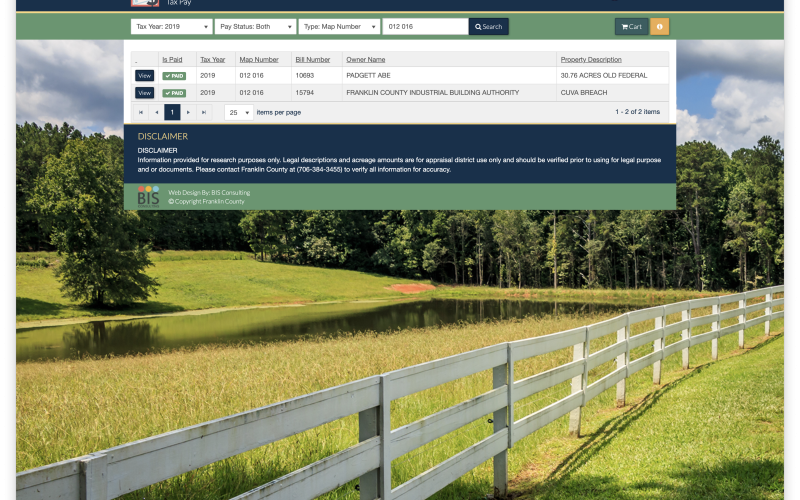
Task: Click the BIS Consulting logo
Action: click(148, 197)
